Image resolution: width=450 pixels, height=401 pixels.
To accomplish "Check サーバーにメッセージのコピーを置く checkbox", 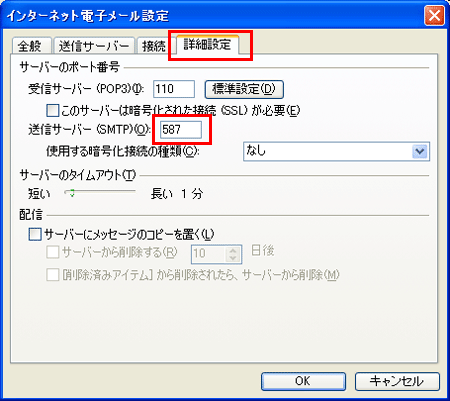I will click(x=35, y=234).
